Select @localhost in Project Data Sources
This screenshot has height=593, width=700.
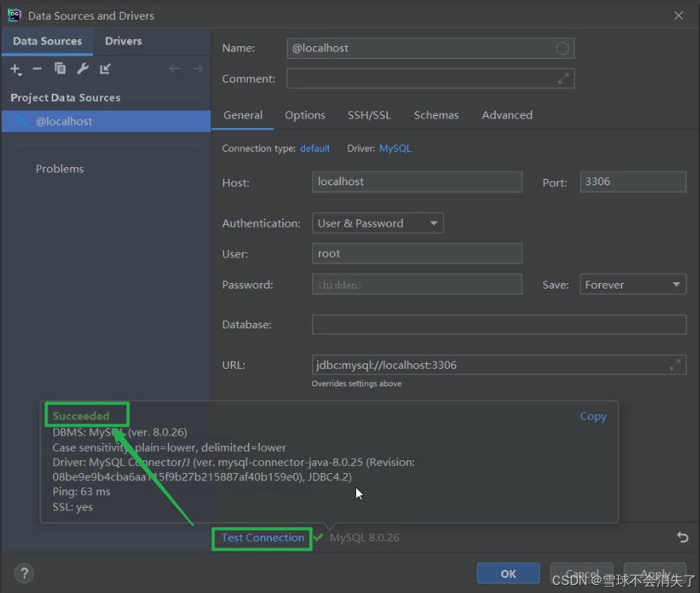tap(106, 122)
